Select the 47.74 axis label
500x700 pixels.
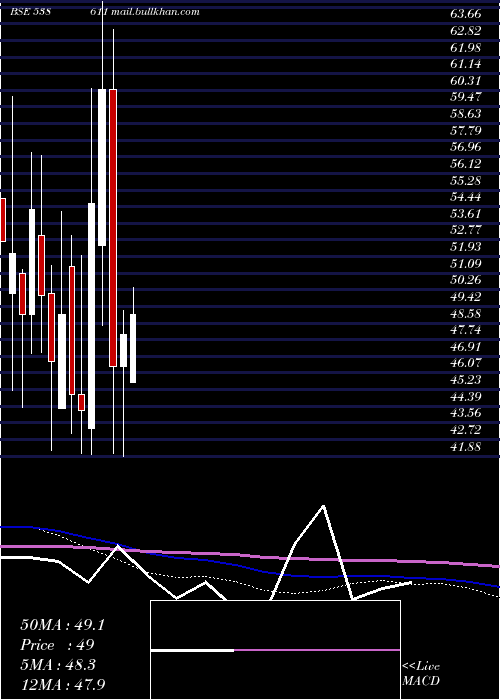(x=466, y=330)
